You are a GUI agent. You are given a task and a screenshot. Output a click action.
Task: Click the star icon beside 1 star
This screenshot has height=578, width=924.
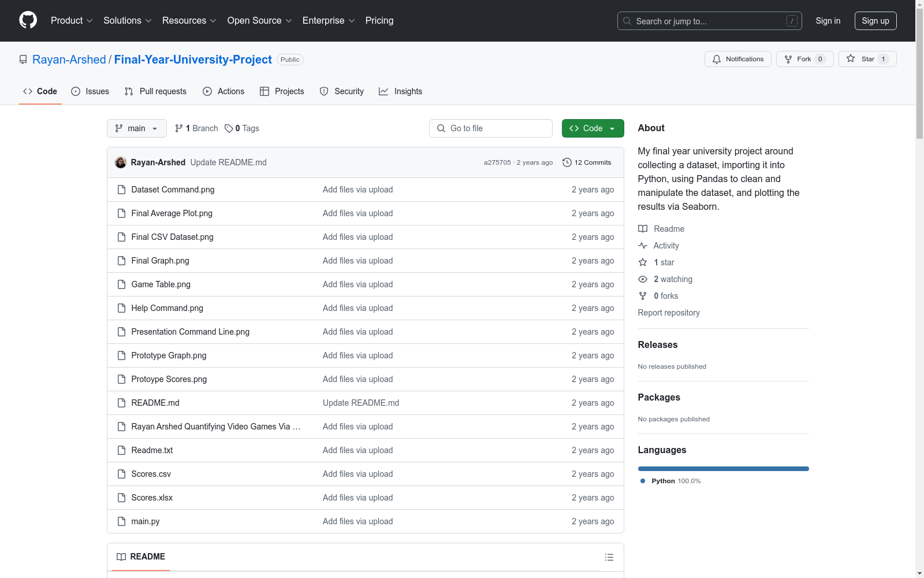643,262
